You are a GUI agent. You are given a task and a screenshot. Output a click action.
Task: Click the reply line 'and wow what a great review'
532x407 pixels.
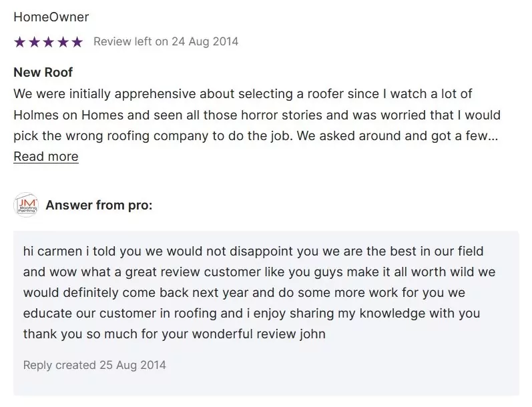click(x=260, y=272)
